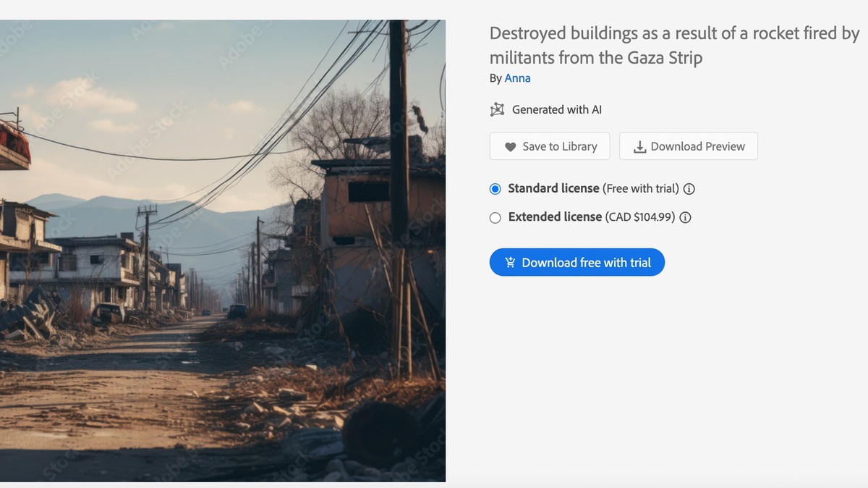The height and width of the screenshot is (488, 868).
Task: Click the Free with trial text
Action: (x=640, y=188)
